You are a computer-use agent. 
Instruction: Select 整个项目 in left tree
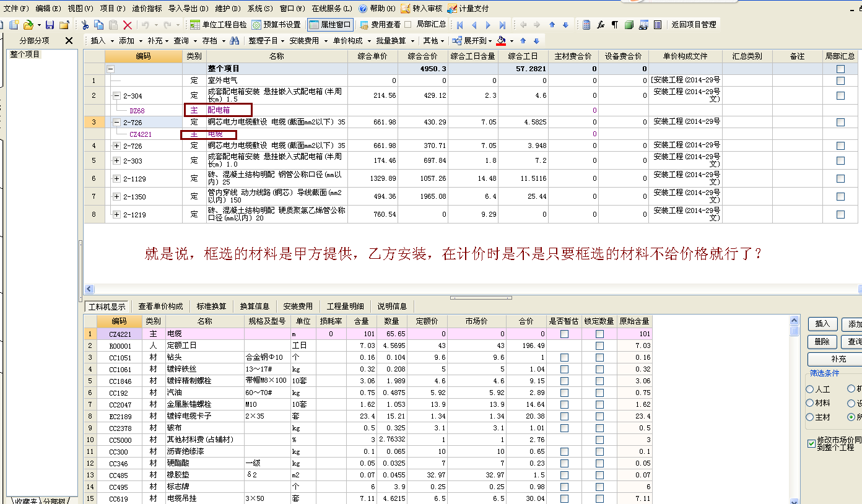(x=25, y=54)
